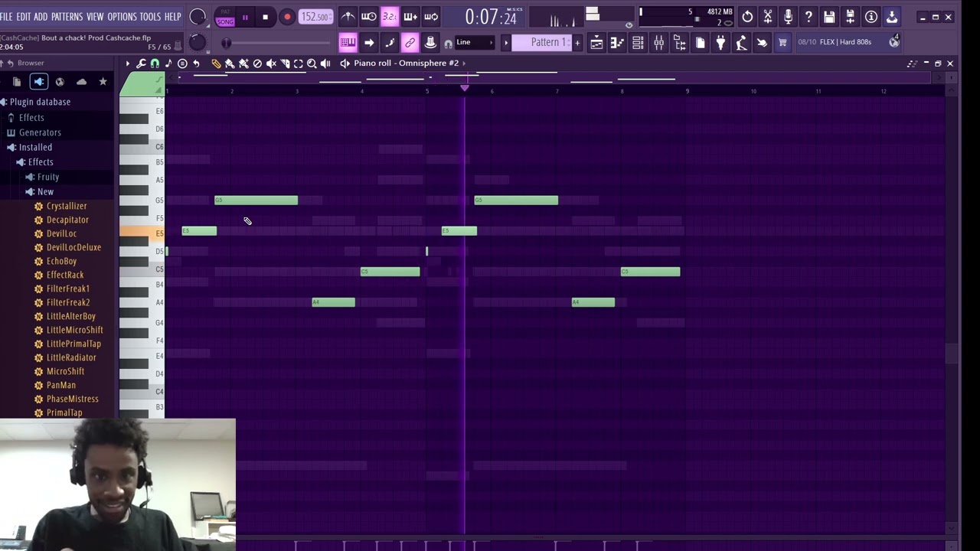The width and height of the screenshot is (980, 551).
Task: Open the project info icon
Action: point(871,17)
